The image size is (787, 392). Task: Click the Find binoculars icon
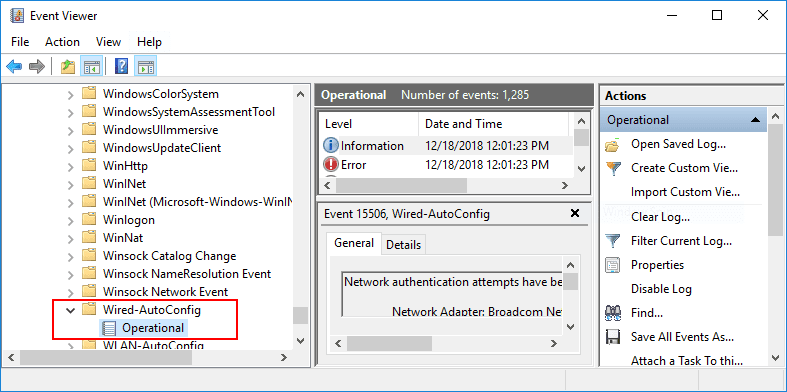pos(613,313)
